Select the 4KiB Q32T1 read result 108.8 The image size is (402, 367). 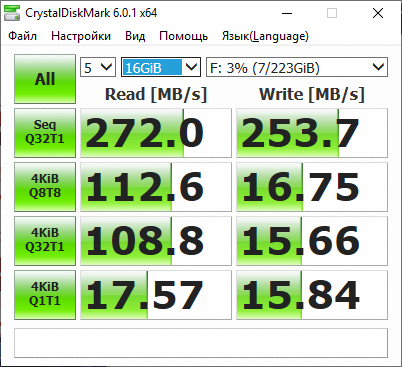point(156,241)
